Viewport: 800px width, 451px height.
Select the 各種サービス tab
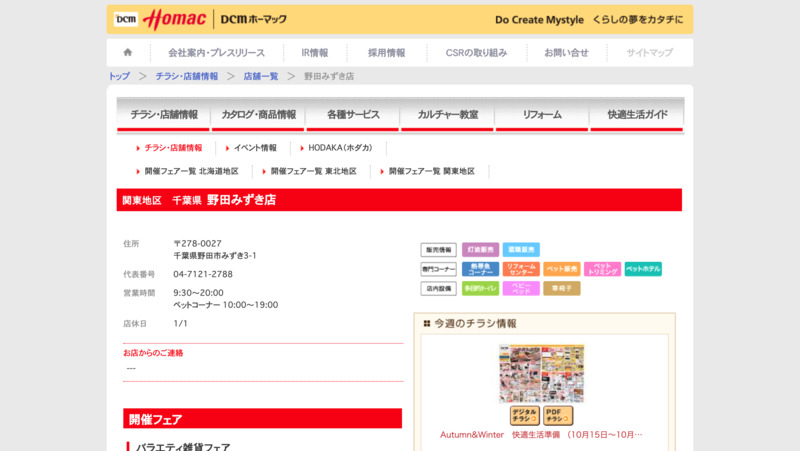tap(353, 115)
